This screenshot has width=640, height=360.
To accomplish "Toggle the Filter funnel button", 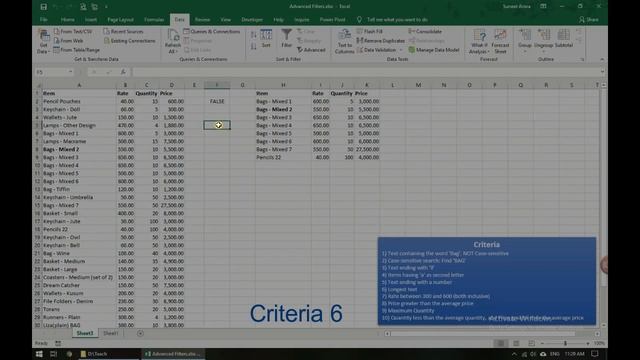I will click(x=287, y=39).
